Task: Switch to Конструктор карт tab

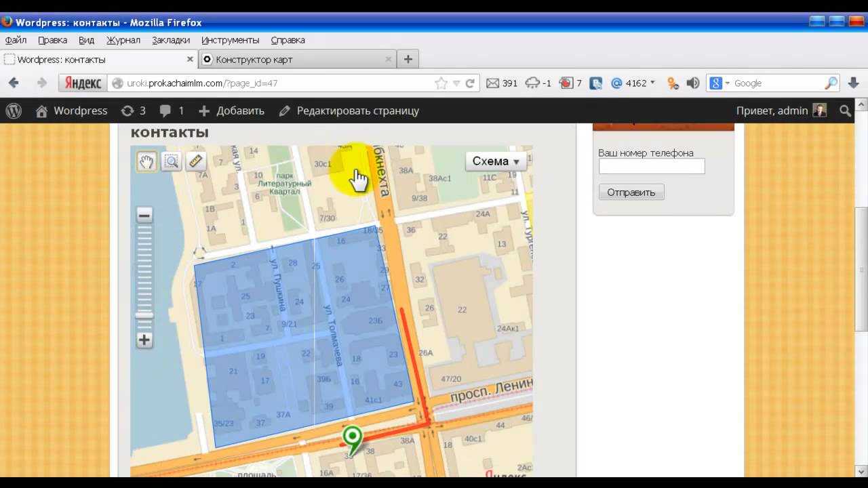Action: coord(297,60)
